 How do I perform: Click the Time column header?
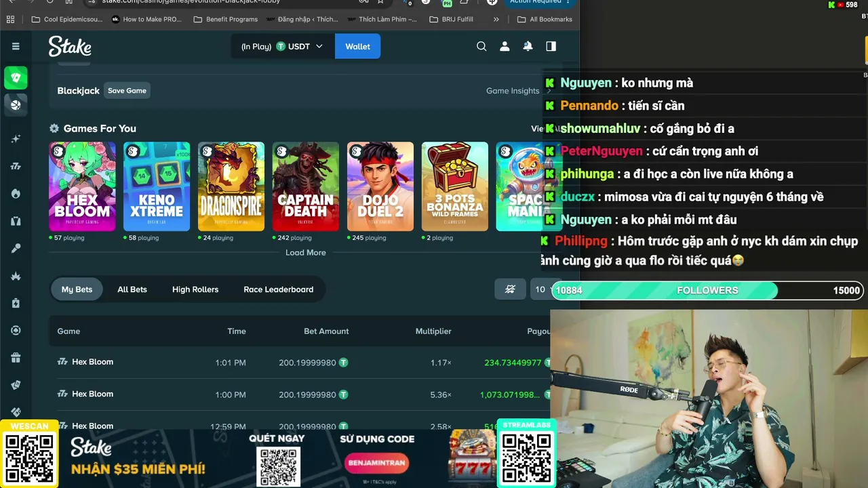pos(237,331)
